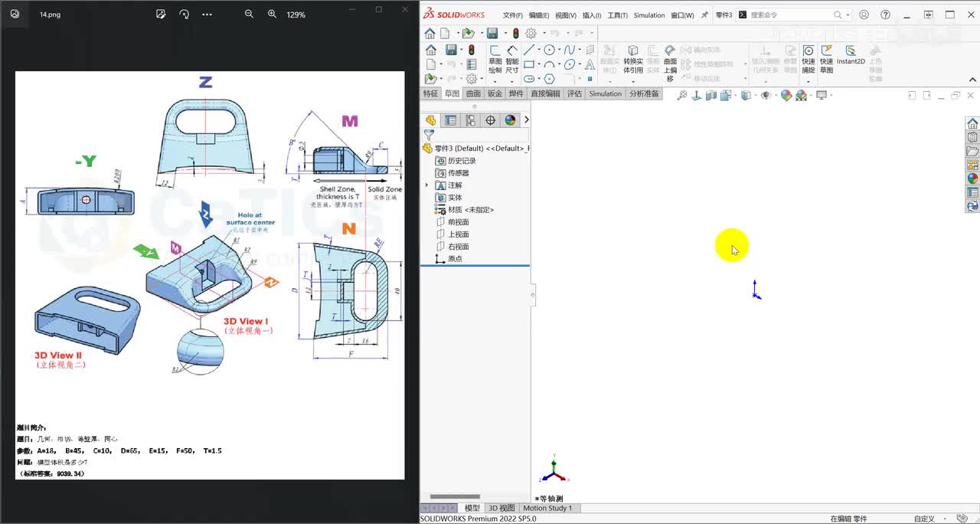The width and height of the screenshot is (980, 524).
Task: Click the Rebuild traffic light icon
Action: click(516, 33)
